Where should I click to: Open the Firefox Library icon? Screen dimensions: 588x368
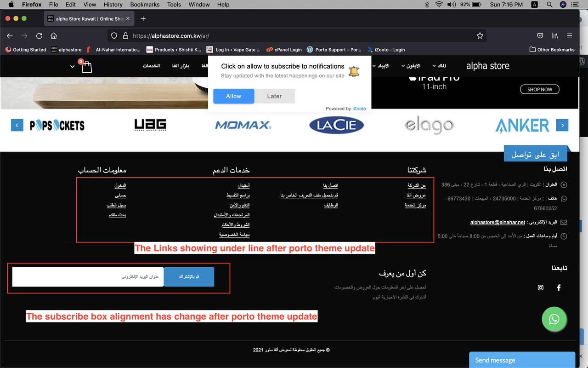554,35
